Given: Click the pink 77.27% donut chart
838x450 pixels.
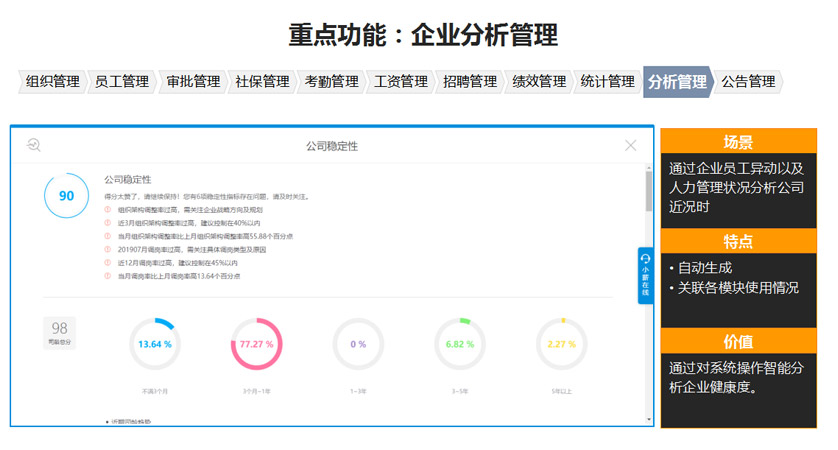Looking at the screenshot, I should [x=256, y=344].
